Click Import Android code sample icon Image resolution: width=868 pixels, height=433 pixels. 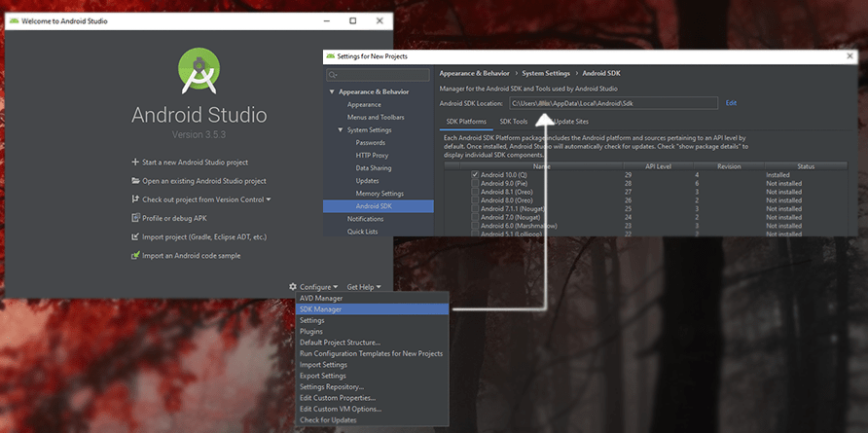tap(135, 256)
